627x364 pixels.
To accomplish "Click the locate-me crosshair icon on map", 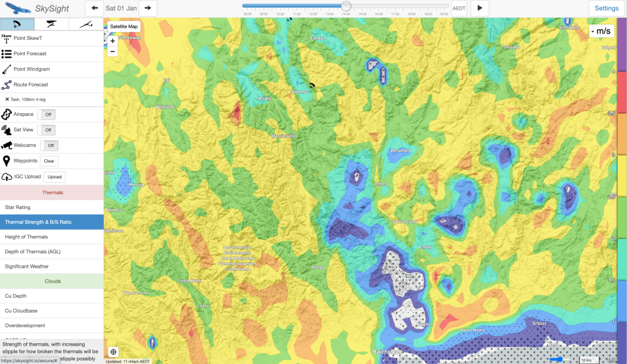I will (x=113, y=352).
